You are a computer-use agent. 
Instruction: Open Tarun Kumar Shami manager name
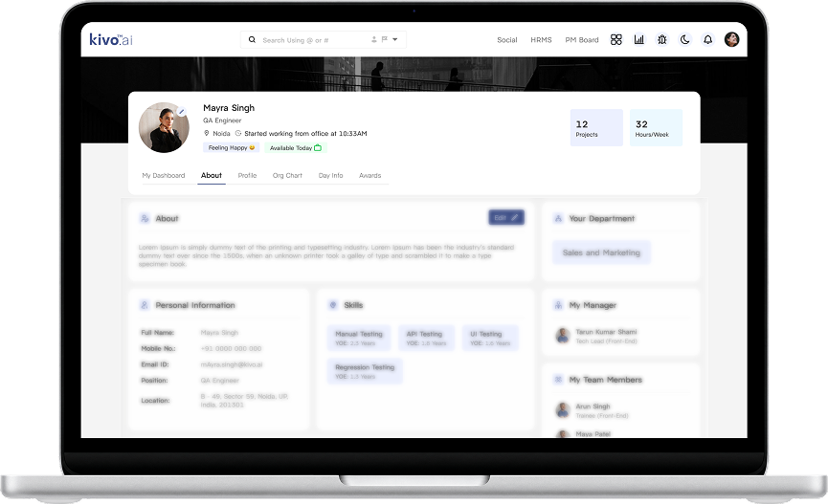pyautogui.click(x=606, y=332)
